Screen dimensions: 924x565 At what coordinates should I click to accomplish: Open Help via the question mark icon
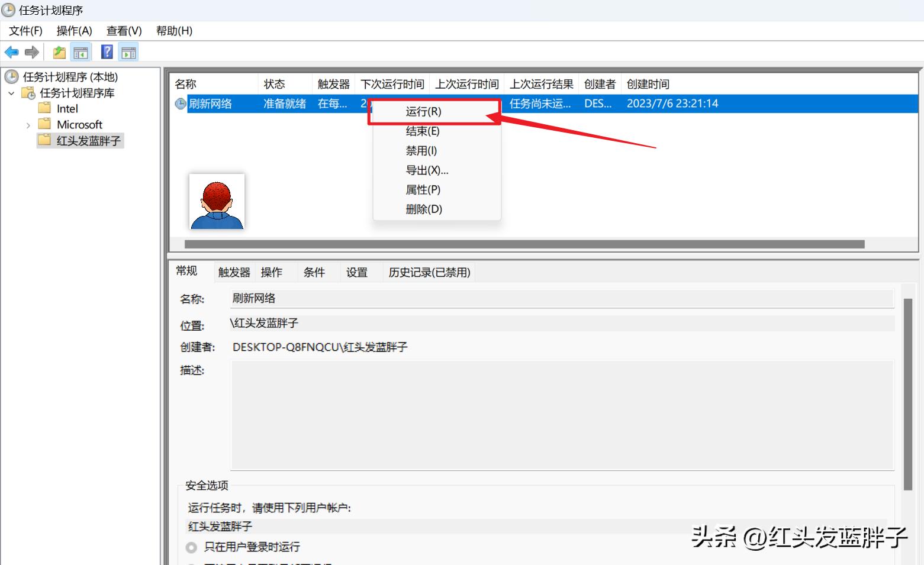[x=106, y=52]
